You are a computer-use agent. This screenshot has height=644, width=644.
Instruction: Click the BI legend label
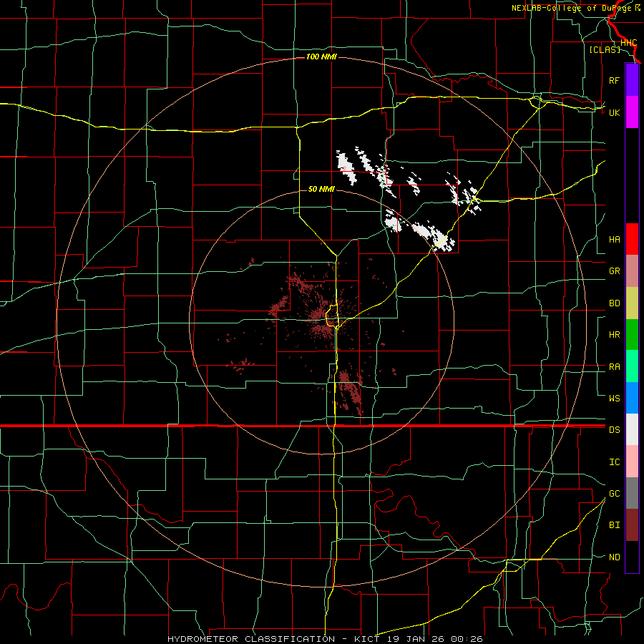(x=614, y=525)
